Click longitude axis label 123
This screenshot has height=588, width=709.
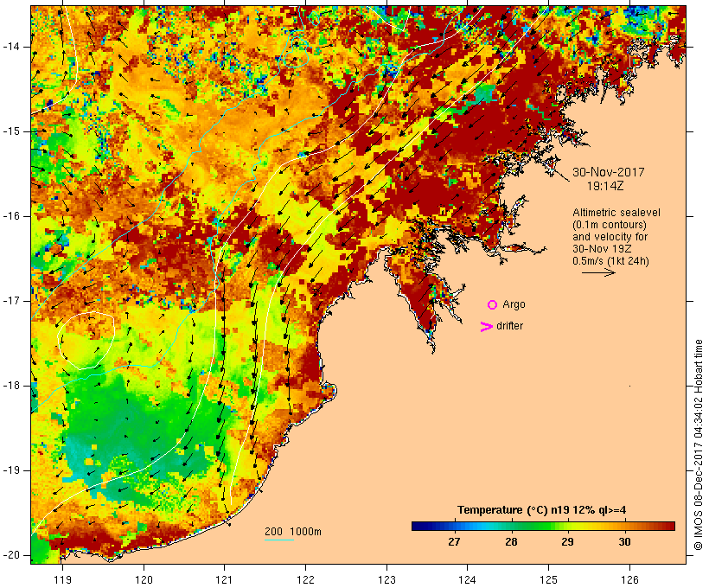(386, 579)
